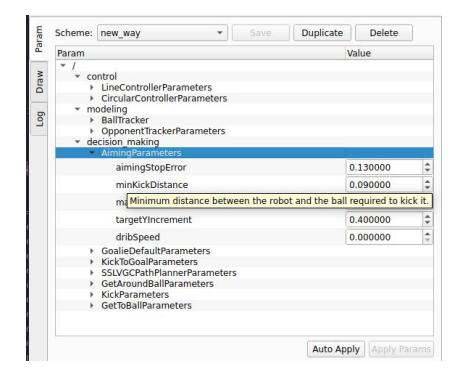This screenshot has height=379, width=460.
Task: Select the GetAroundBallParameters row label
Action: pos(157,284)
